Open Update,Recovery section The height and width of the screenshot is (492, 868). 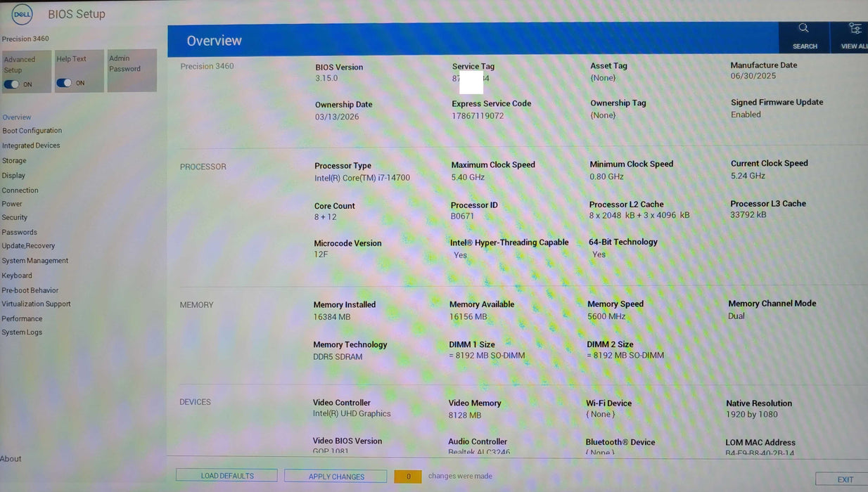pos(28,246)
